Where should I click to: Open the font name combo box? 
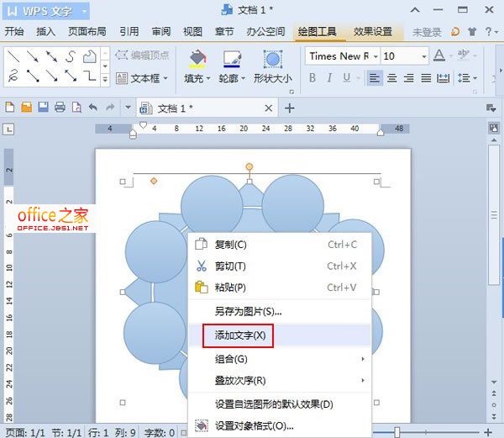[343, 56]
